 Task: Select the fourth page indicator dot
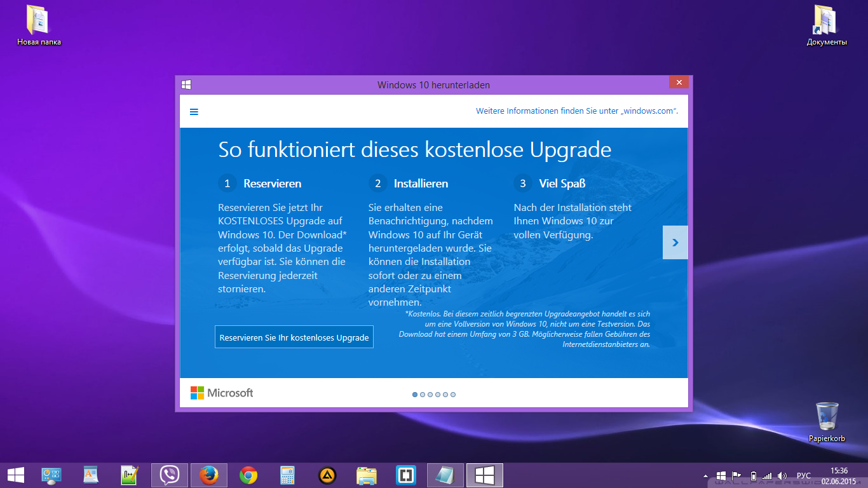pyautogui.click(x=438, y=395)
